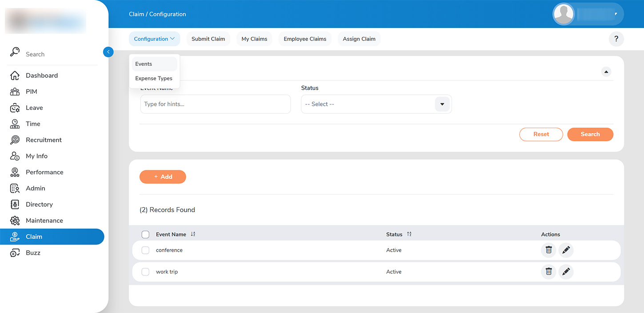Delete the conference event with trash icon

pyautogui.click(x=548, y=250)
